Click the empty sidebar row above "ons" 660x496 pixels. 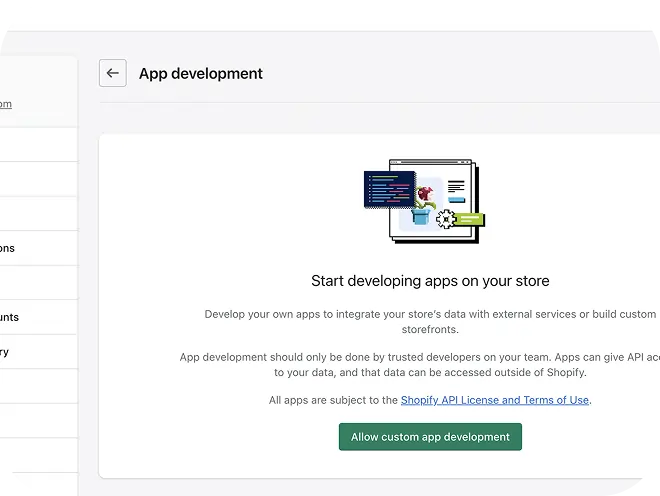[38, 214]
